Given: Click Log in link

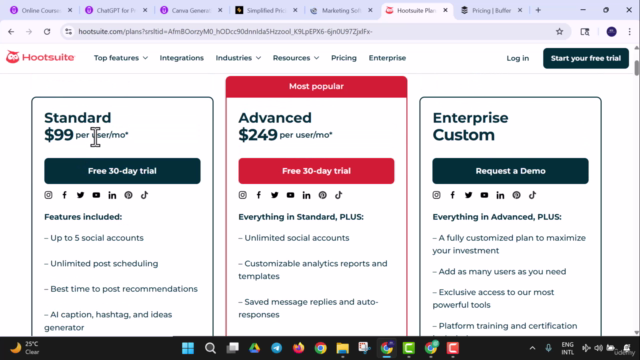Looking at the screenshot, I should click(x=518, y=58).
